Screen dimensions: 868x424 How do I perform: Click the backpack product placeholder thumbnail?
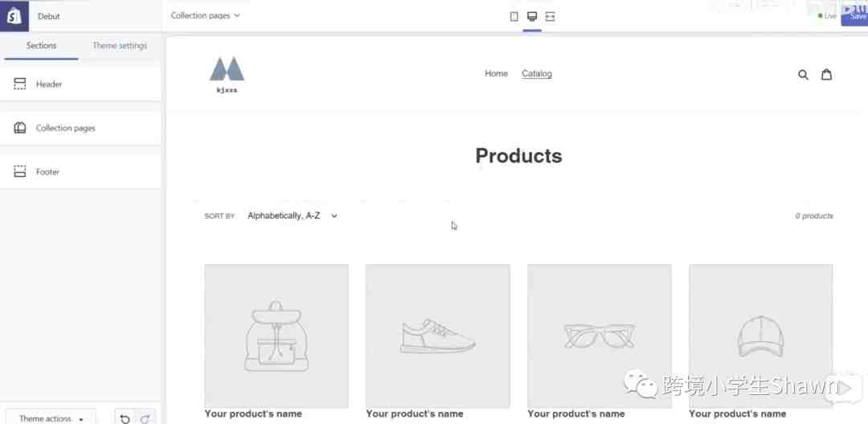coord(276,335)
